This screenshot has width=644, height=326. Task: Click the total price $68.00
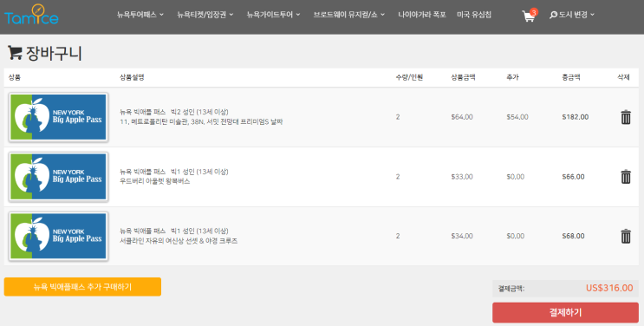click(573, 236)
